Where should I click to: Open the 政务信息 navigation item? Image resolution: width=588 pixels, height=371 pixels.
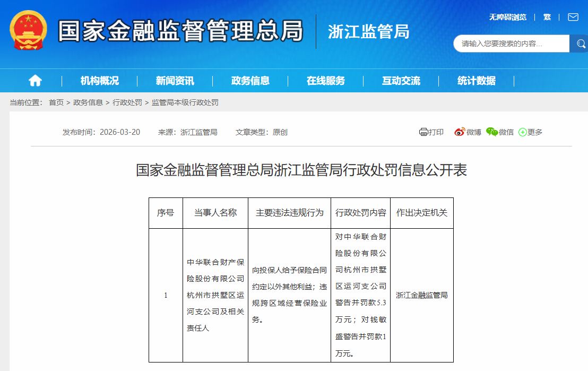(250, 81)
